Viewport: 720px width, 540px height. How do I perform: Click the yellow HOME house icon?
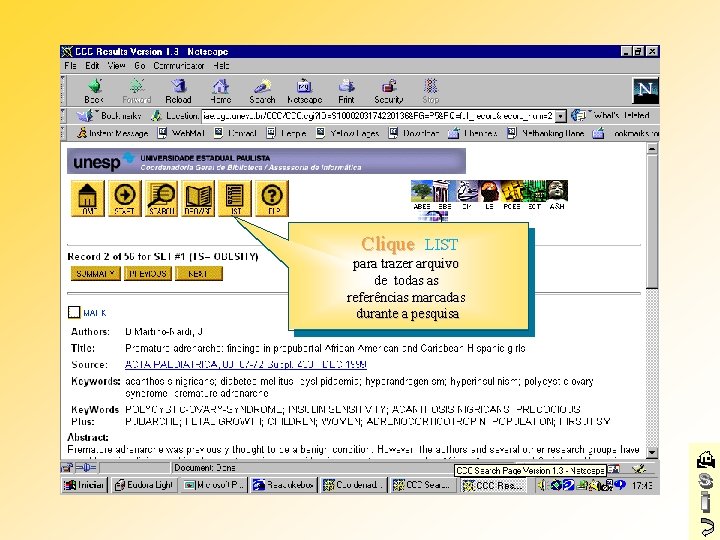coord(88,198)
